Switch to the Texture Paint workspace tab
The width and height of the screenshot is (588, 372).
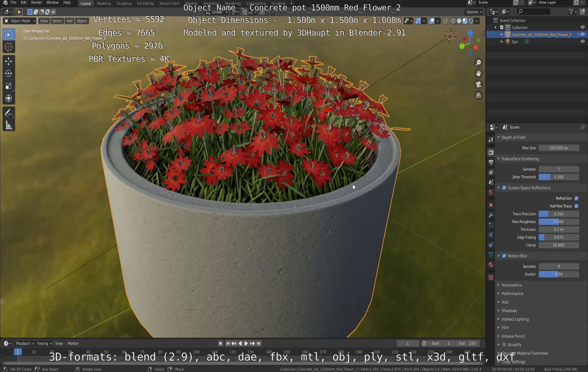[169, 3]
